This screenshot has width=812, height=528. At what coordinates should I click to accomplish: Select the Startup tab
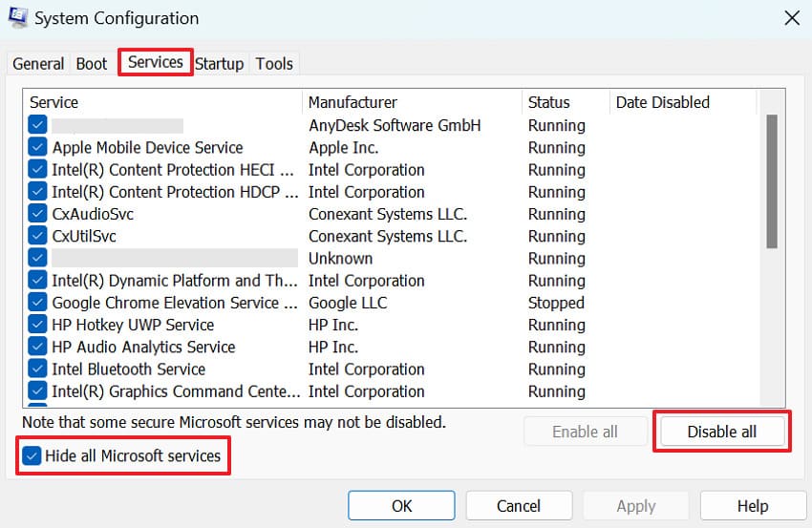click(220, 64)
